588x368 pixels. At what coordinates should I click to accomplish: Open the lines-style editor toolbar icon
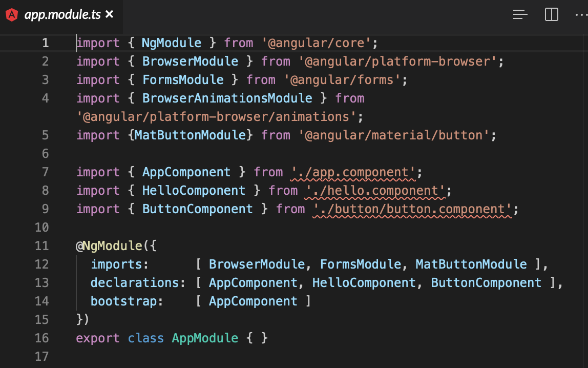click(x=520, y=15)
